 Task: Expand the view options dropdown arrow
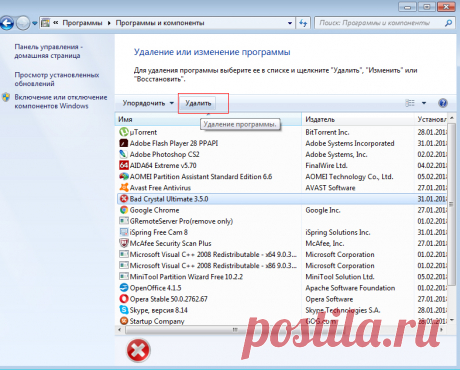424,103
